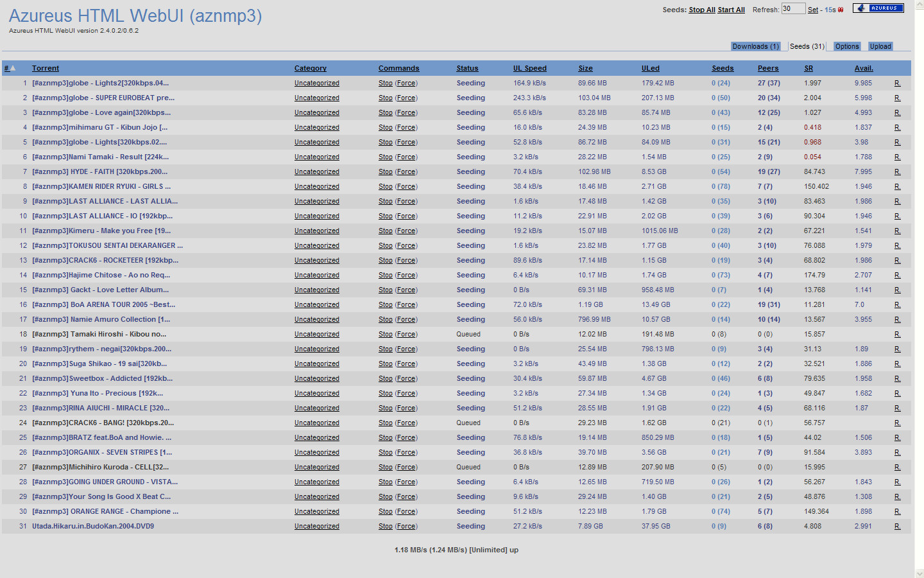Focus the Refresh interval input field
Viewport: 924px width, 578px height.
click(792, 8)
